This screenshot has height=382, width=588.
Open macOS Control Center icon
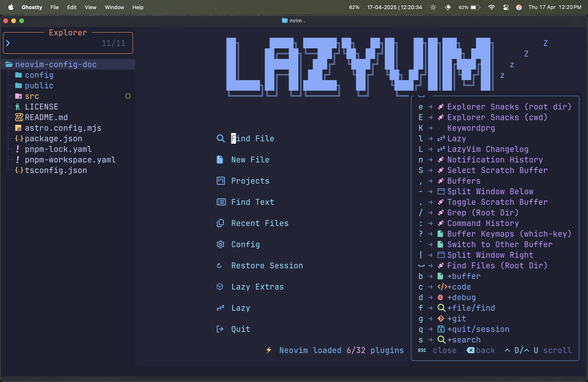click(506, 7)
